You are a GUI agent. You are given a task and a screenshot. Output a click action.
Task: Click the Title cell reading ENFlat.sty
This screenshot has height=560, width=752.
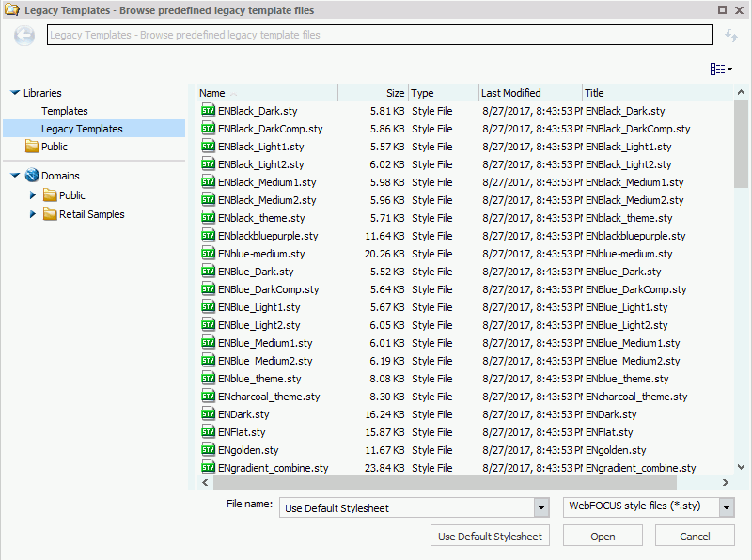(609, 432)
